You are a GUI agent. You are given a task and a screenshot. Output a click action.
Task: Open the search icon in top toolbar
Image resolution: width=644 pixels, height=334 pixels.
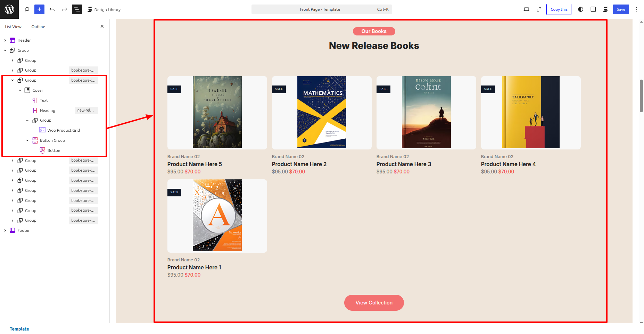click(x=27, y=9)
